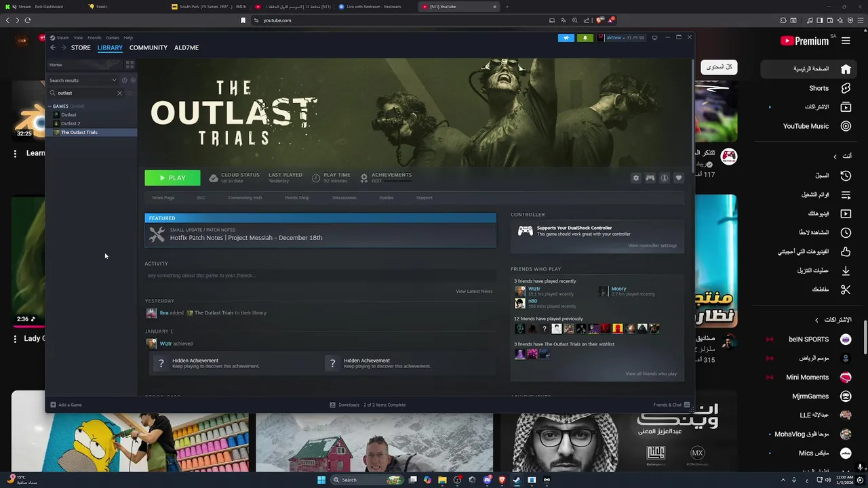The width and height of the screenshot is (868, 488).
Task: Open the Points Shop tab
Action: 297,198
